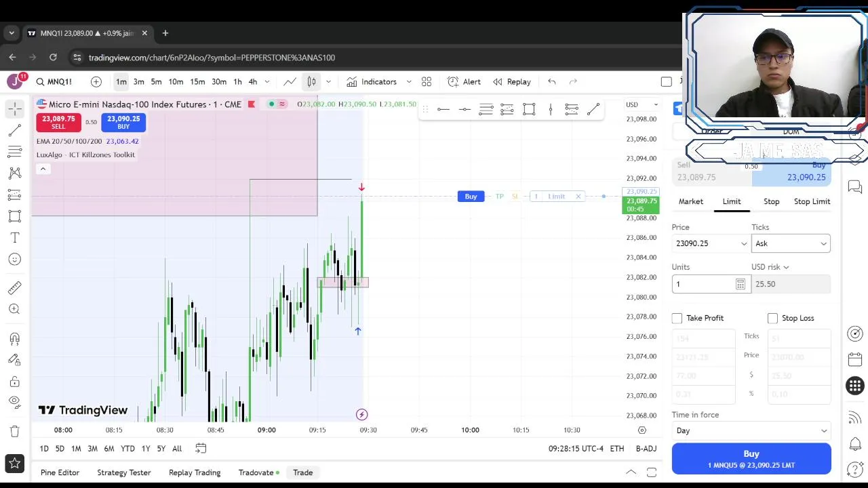Image resolution: width=868 pixels, height=488 pixels.
Task: Open symbol search MNQ1!
Action: tap(54, 81)
